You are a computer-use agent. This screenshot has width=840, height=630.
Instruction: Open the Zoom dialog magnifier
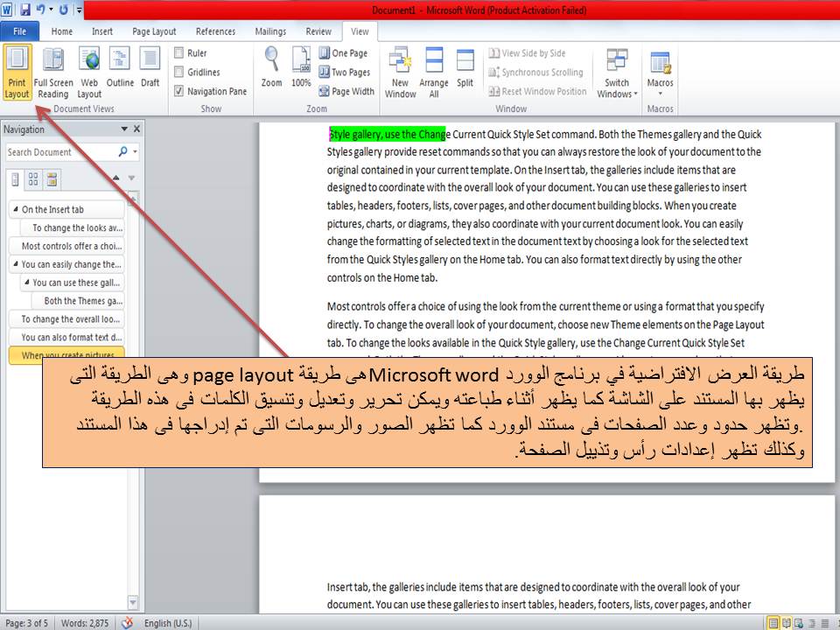tap(271, 67)
